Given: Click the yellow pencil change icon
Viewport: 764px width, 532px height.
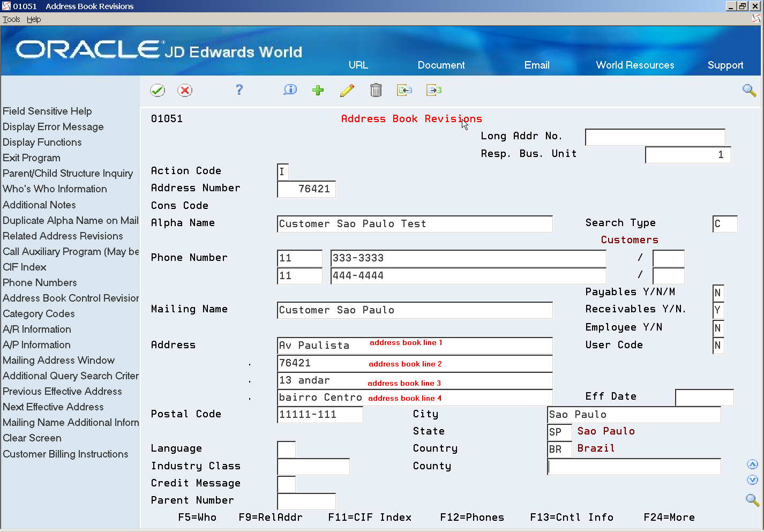Looking at the screenshot, I should [x=347, y=90].
